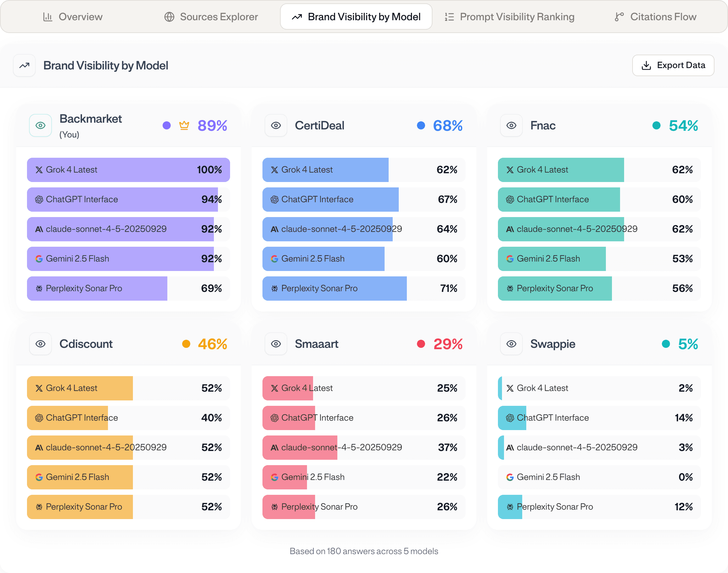Click Anthropic icon in Cdiscount claude-sonnet row
This screenshot has width=728, height=573.
coord(39,448)
